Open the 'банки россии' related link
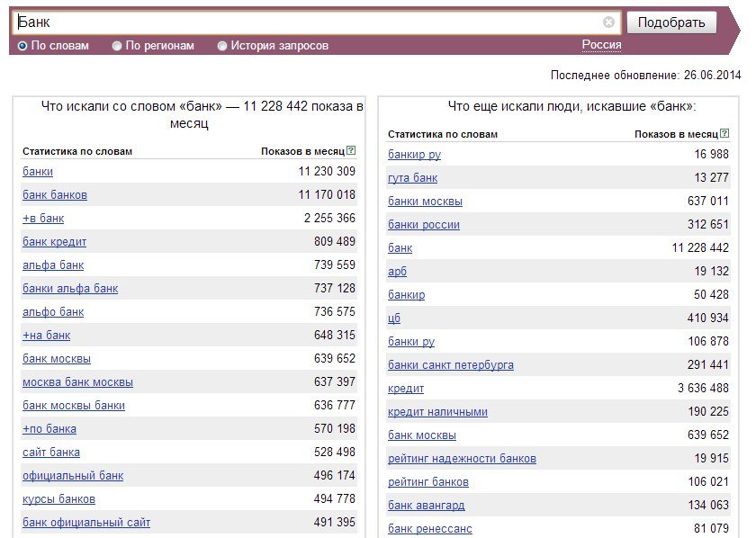 pyautogui.click(x=424, y=225)
